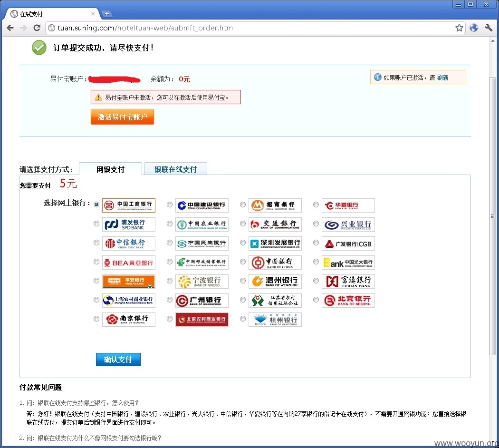Select the 中国建设银行 radio button
The image size is (499, 448).
[x=170, y=205]
